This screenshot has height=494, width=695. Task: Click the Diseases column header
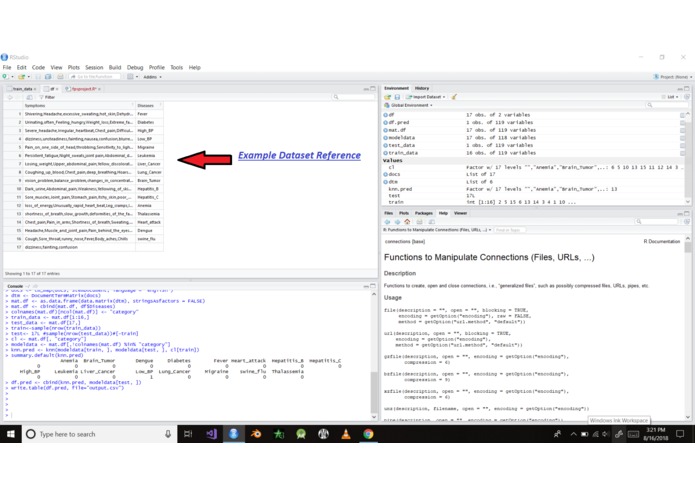[149, 105]
